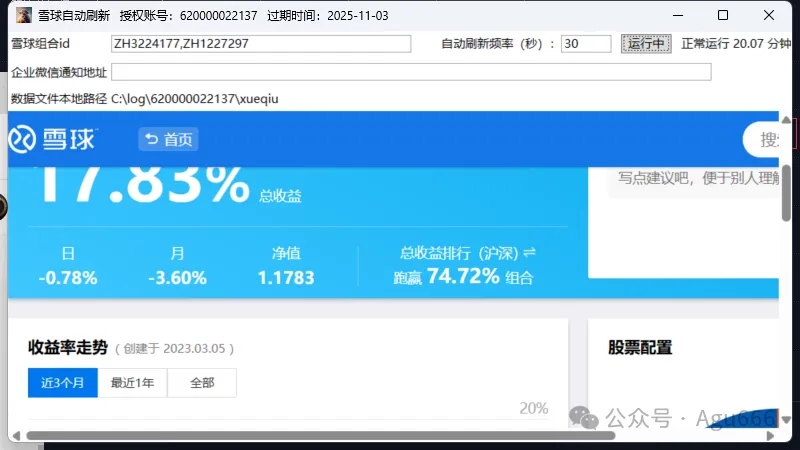Click the data path C:\log\620000022137\xueqiu text
The image size is (800, 450).
click(x=195, y=98)
